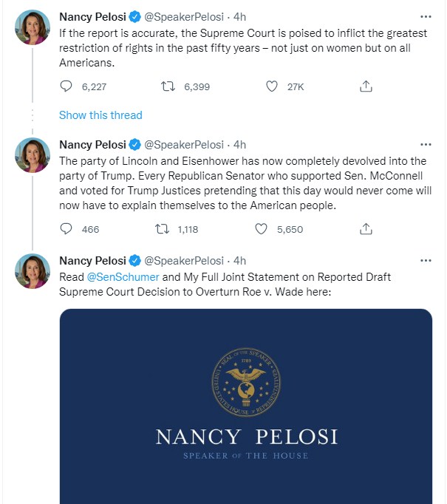447x504 pixels.
Task: Open more options on the Joint Statement tweet
Action: click(426, 260)
